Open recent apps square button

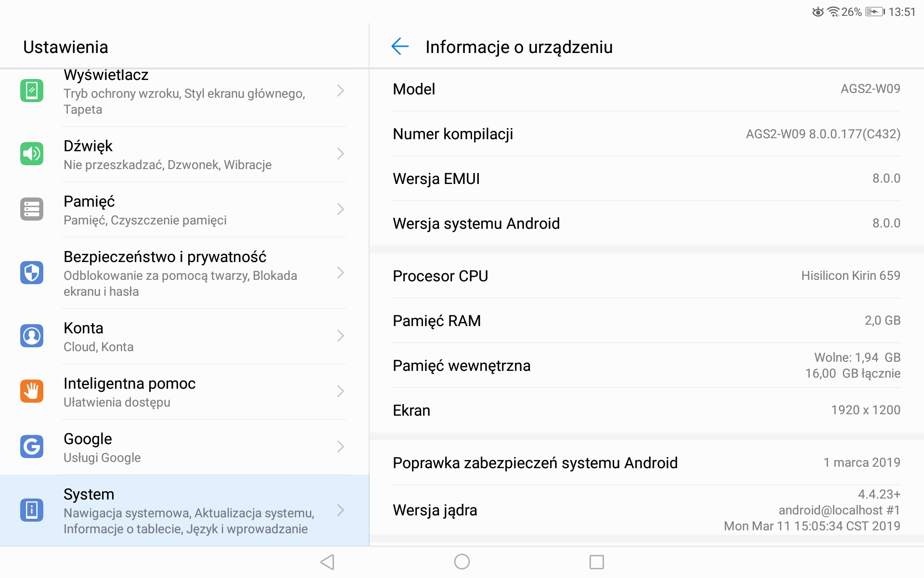(597, 562)
